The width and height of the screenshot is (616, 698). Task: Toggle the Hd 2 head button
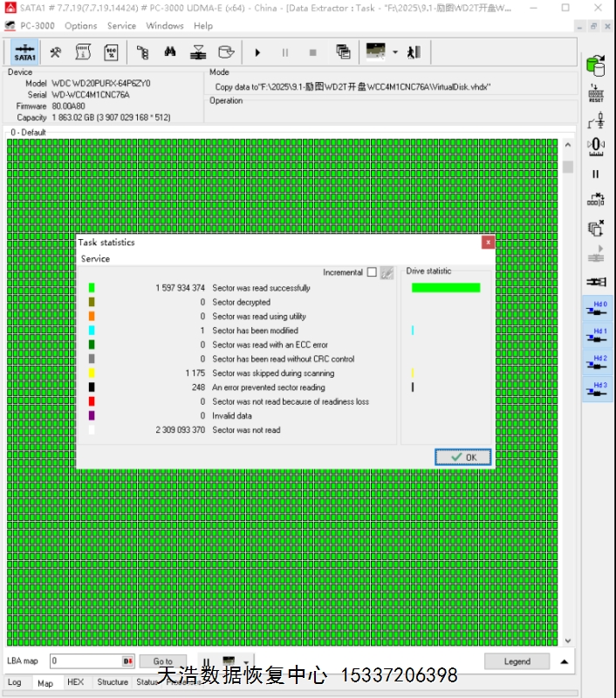coord(599,364)
